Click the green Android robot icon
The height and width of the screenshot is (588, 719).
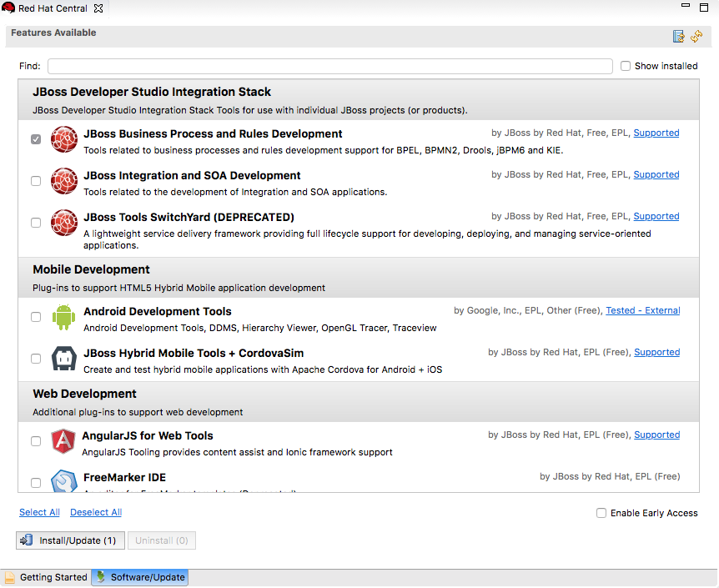[x=63, y=317]
